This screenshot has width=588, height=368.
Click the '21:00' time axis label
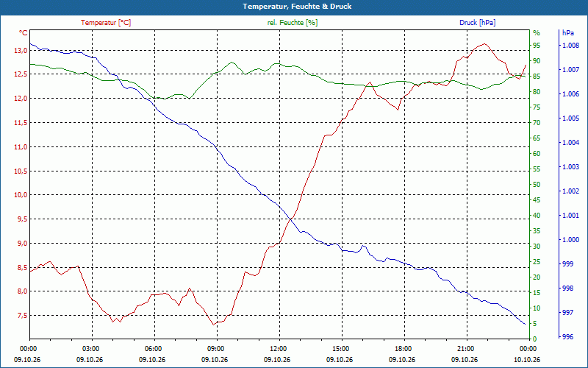pyautogui.click(x=465, y=348)
